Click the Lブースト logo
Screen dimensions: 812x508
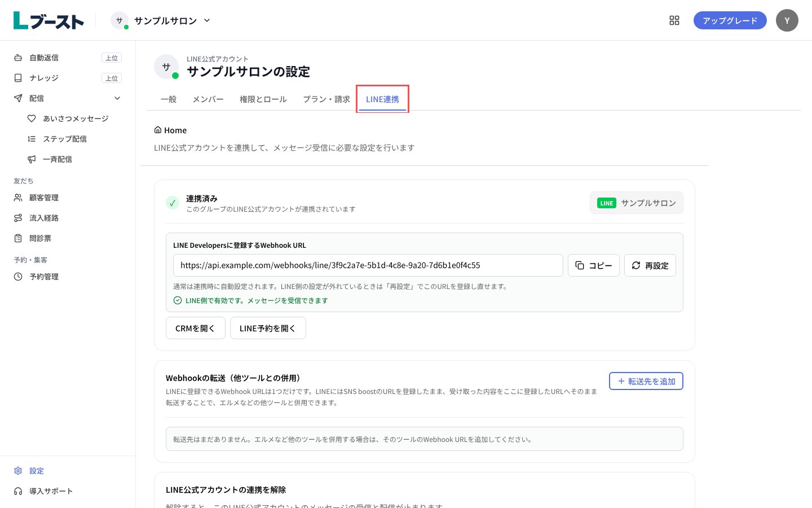(48, 20)
